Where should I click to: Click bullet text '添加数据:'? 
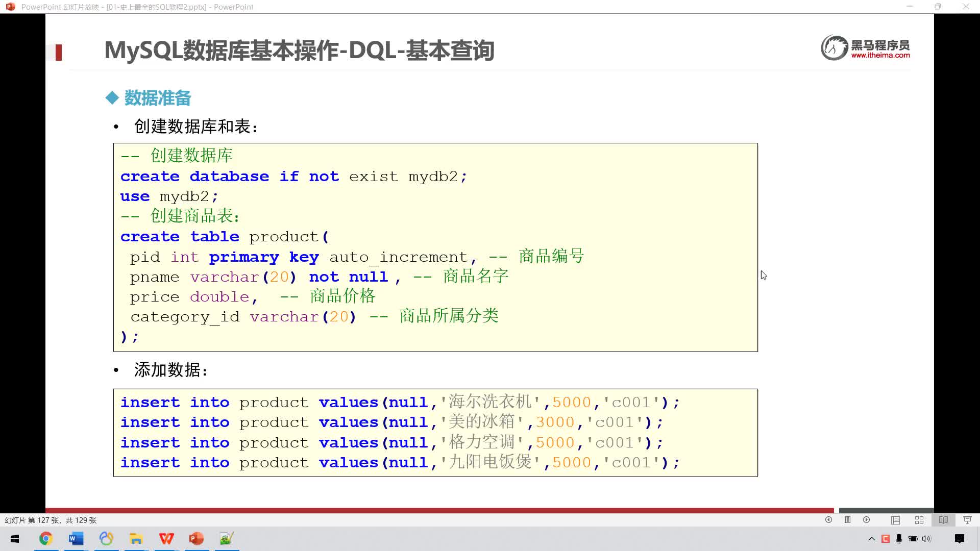(171, 370)
